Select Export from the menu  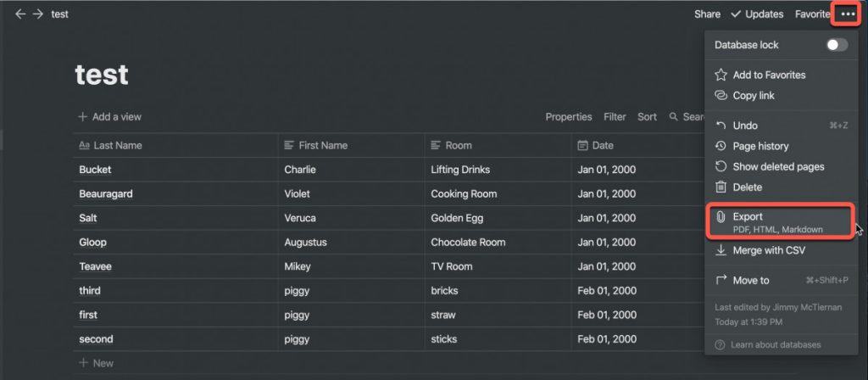(x=781, y=221)
